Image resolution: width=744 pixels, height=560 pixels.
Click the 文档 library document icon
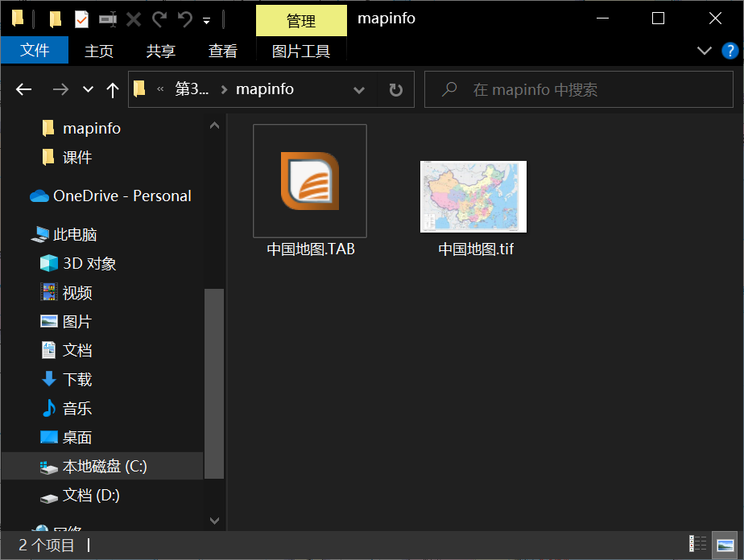(x=49, y=351)
